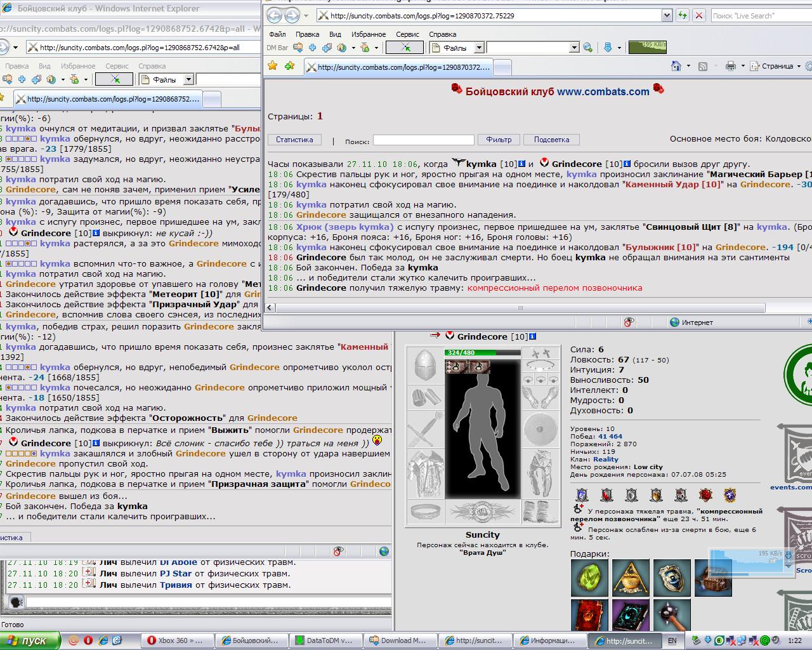Click the info icon next to Grindecore [10] in profile
The width and height of the screenshot is (812, 650).
(532, 336)
